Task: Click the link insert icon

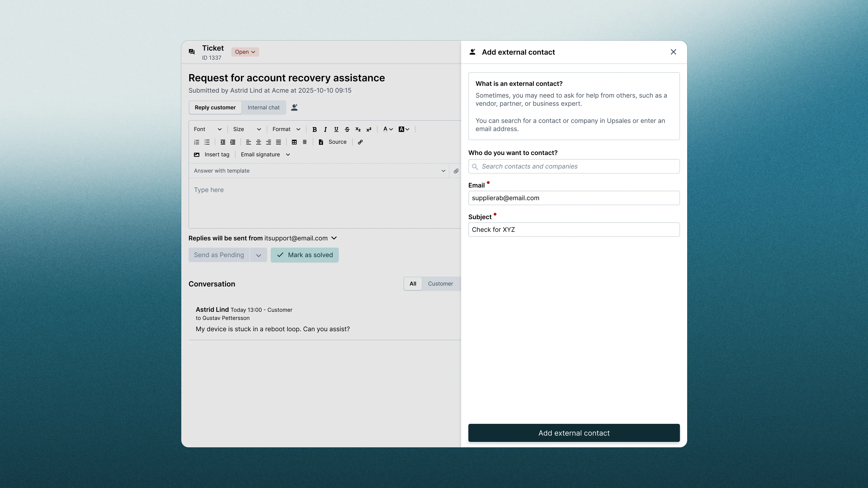Action: [x=360, y=142]
